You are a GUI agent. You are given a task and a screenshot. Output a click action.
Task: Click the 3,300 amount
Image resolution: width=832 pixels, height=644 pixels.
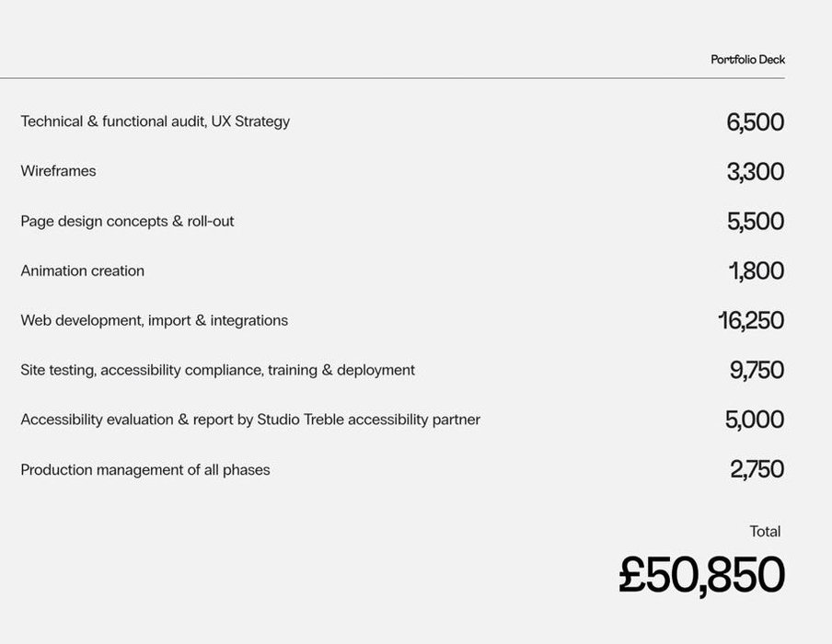(x=755, y=172)
